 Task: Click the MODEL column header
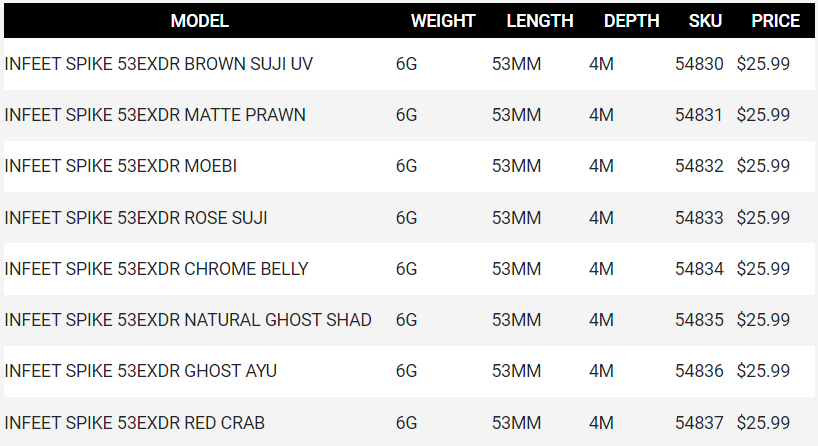tap(199, 21)
